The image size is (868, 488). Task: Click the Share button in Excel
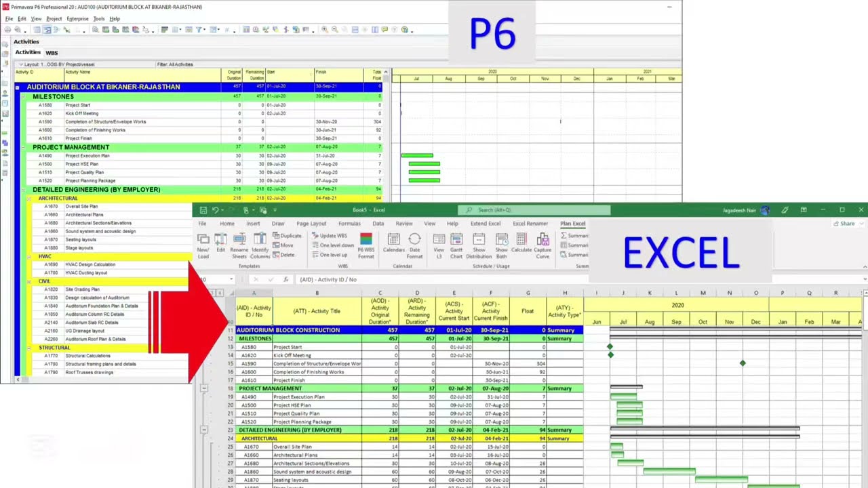tap(844, 224)
